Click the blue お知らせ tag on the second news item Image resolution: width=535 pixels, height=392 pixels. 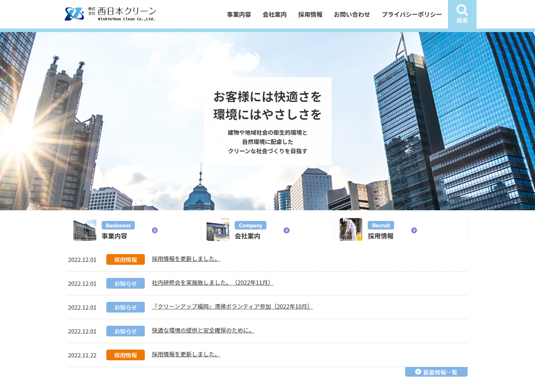pos(125,283)
